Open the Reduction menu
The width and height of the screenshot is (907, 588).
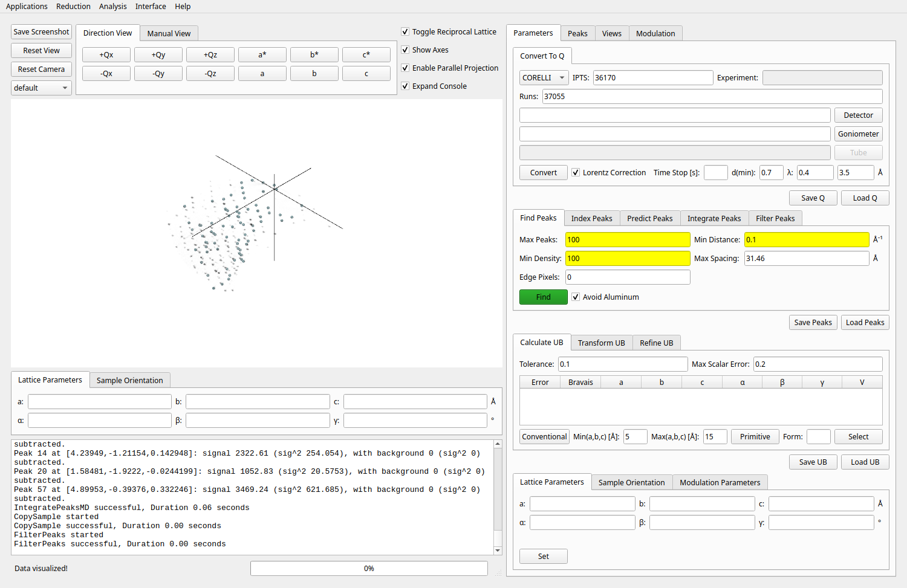tap(73, 6)
